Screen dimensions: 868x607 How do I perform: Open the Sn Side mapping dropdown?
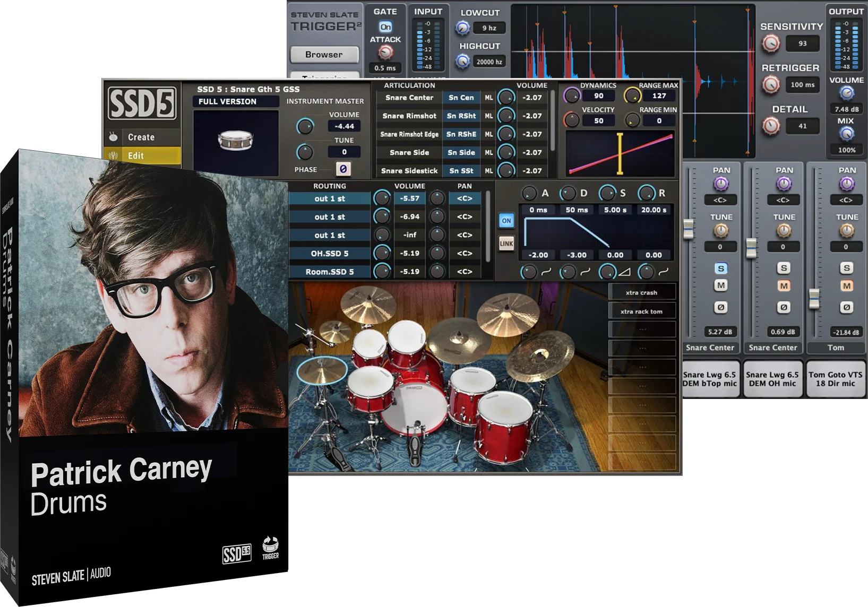pos(461,152)
